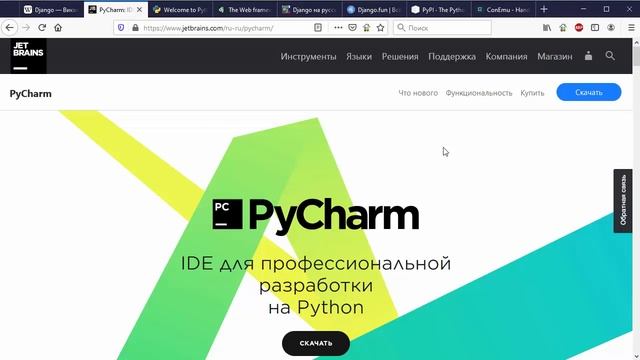Open Языки menu

tap(359, 56)
